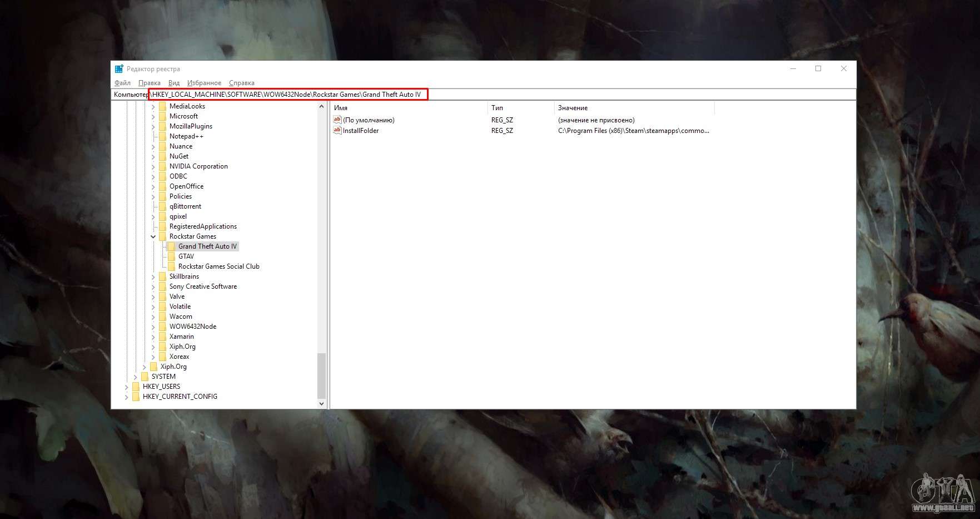Click the InstallFolder string value icon

pos(337,130)
